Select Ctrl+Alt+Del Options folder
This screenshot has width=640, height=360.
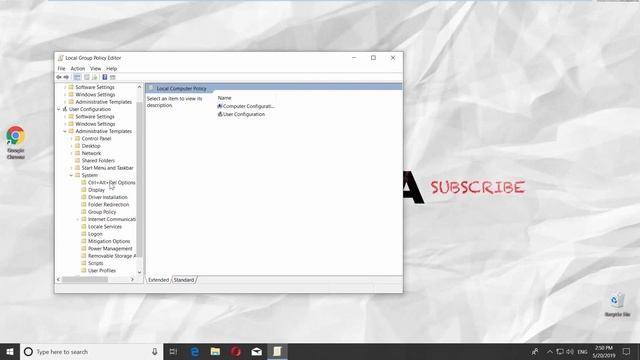pos(108,183)
